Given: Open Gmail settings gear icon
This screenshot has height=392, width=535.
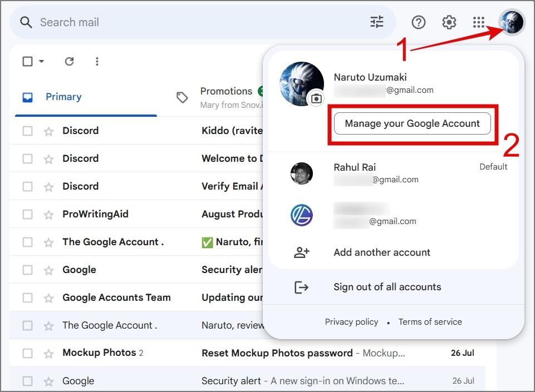Looking at the screenshot, I should (x=449, y=22).
